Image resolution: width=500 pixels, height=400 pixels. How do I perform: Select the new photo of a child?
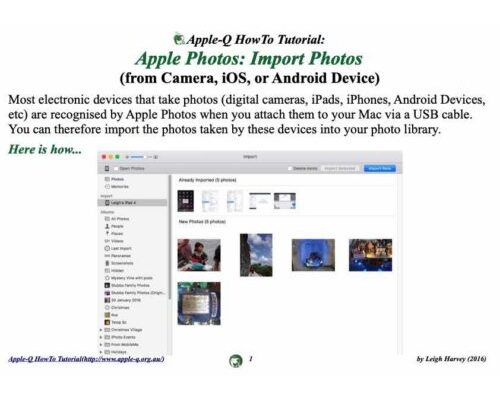coord(199,255)
